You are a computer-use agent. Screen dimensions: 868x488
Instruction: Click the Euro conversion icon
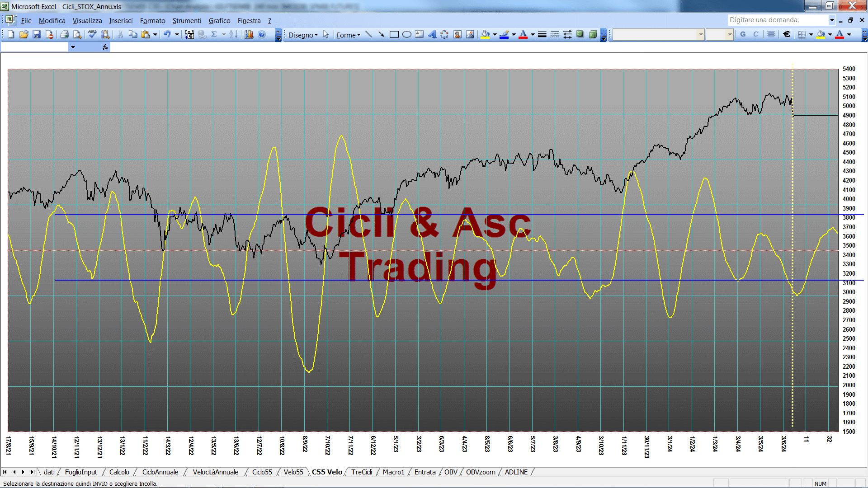[x=189, y=34]
